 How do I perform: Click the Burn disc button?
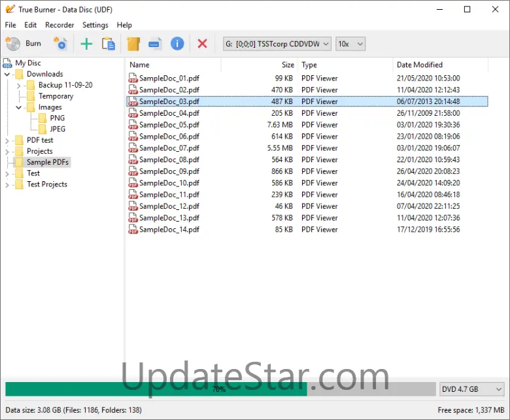[24, 44]
